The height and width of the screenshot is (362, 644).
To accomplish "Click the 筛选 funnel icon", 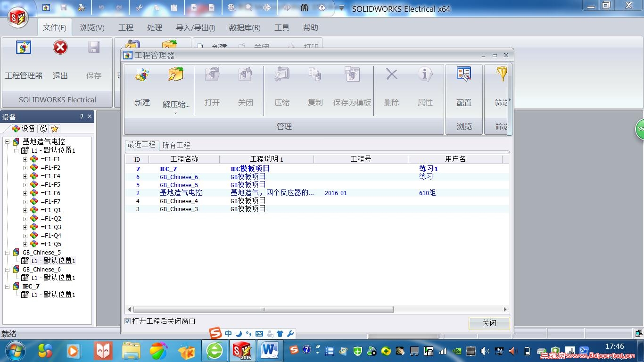I will coord(502,74).
